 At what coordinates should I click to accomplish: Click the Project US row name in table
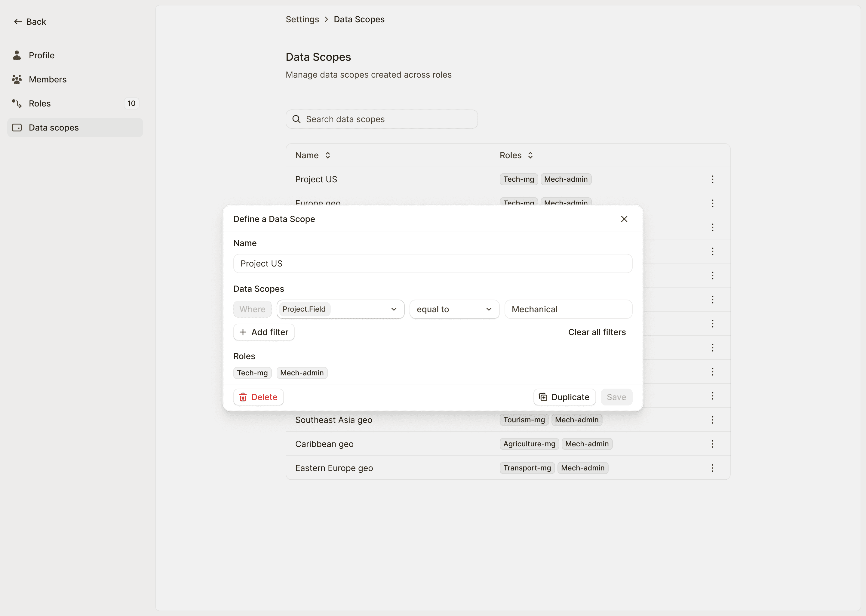(316, 179)
